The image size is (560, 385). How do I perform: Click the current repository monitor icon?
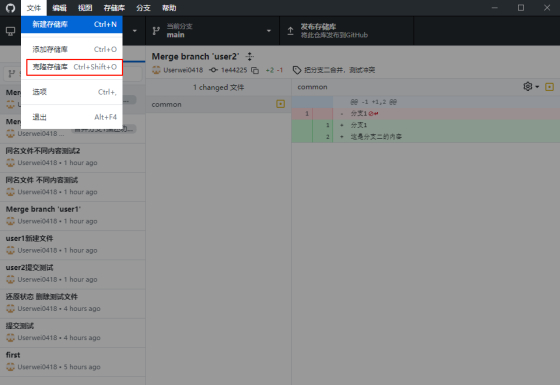(10, 31)
